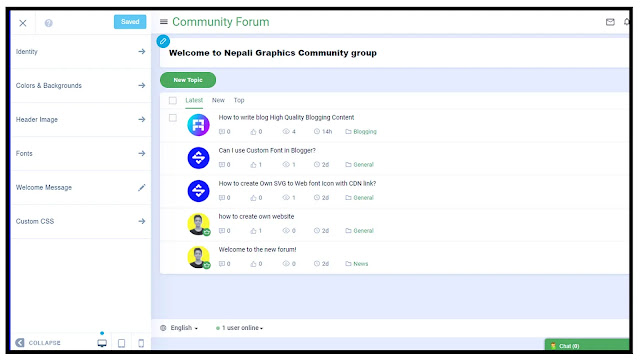The width and height of the screenshot is (640, 360).
Task: Switch to desktop preview mode
Action: pos(102,343)
